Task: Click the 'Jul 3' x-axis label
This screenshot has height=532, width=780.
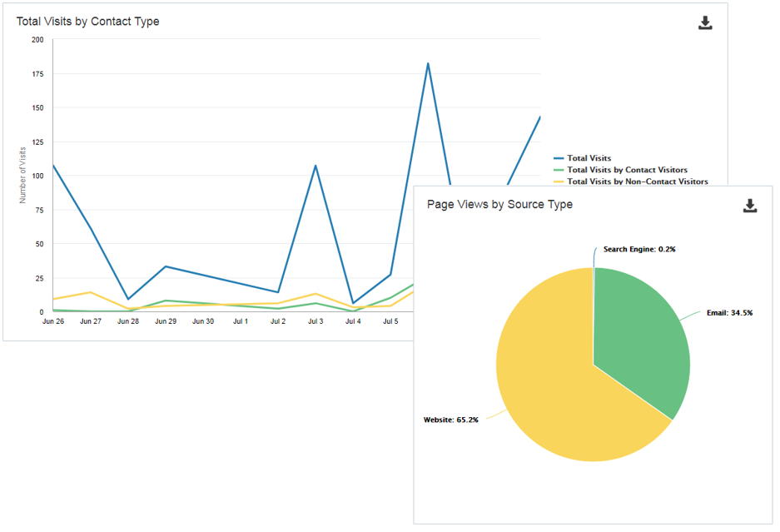Action: click(x=315, y=321)
